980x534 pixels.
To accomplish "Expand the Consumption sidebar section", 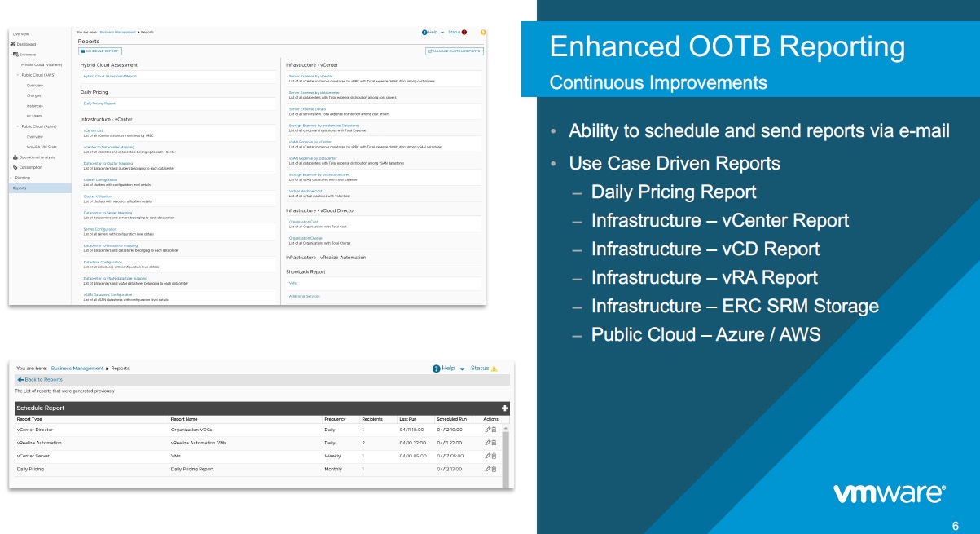I will tap(11, 167).
